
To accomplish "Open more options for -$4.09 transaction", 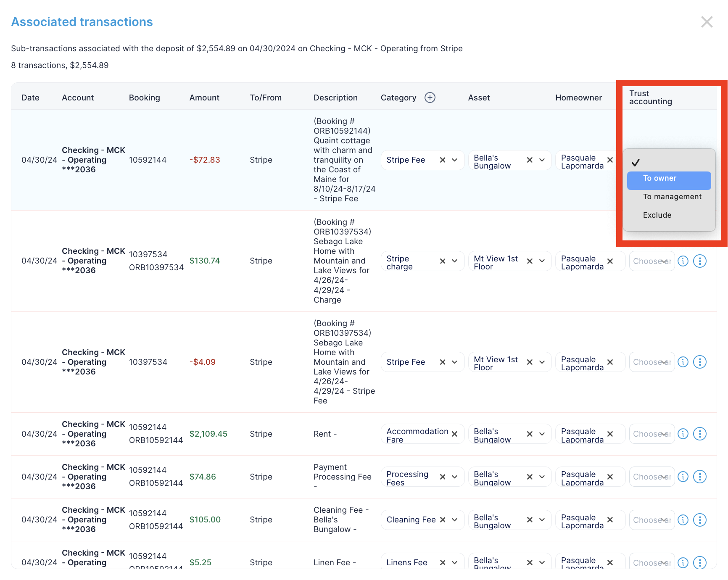I will tap(700, 362).
